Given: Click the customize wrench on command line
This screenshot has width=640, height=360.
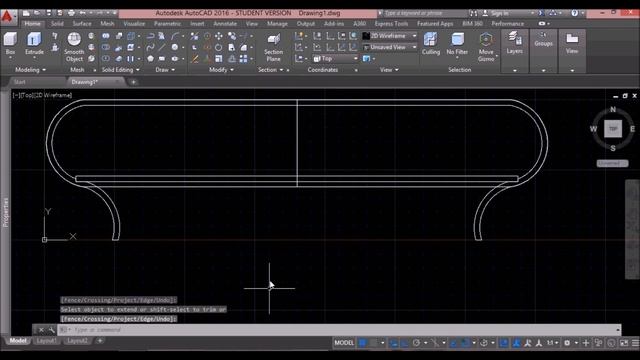Looking at the screenshot, I should pos(52,330).
